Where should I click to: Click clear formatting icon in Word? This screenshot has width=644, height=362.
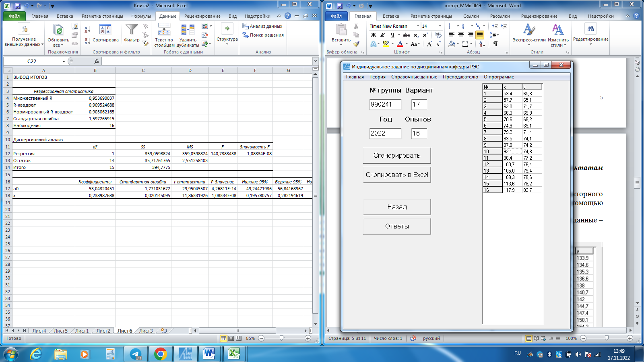438,35
